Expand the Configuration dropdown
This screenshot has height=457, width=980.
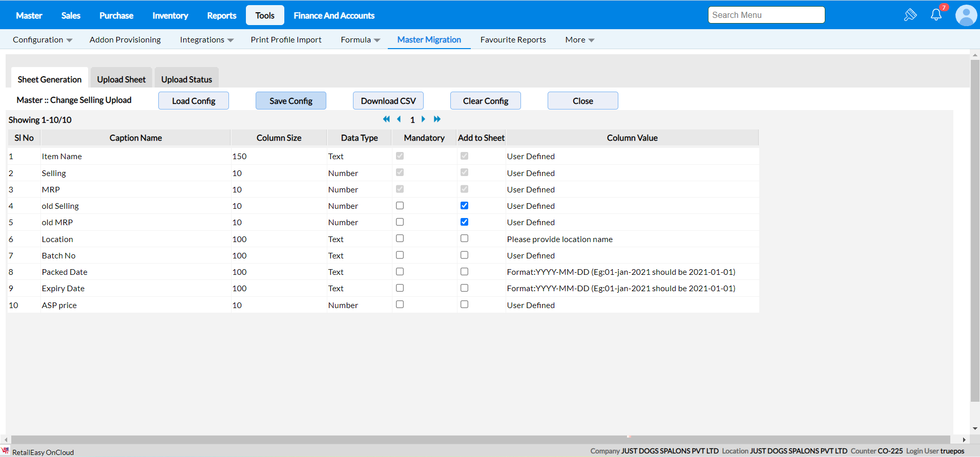[43, 40]
